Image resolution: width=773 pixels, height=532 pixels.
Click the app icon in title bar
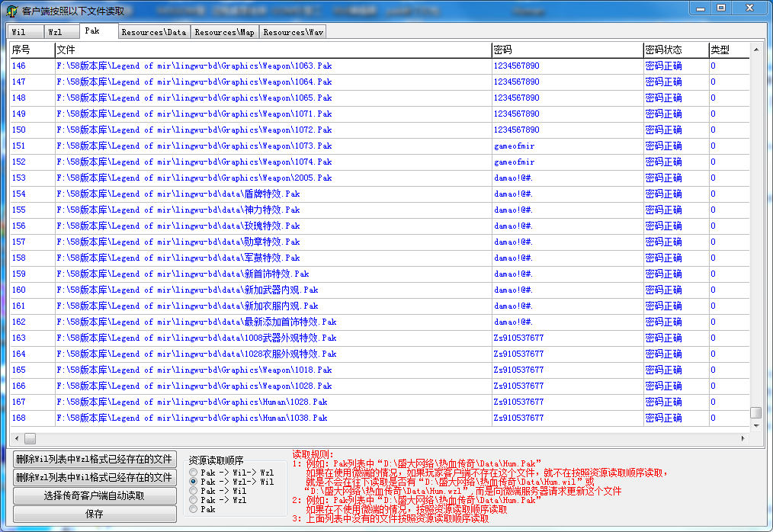12,11
